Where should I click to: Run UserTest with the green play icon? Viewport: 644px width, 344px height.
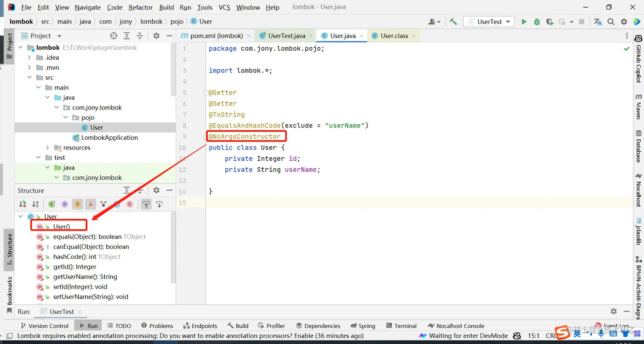click(524, 22)
